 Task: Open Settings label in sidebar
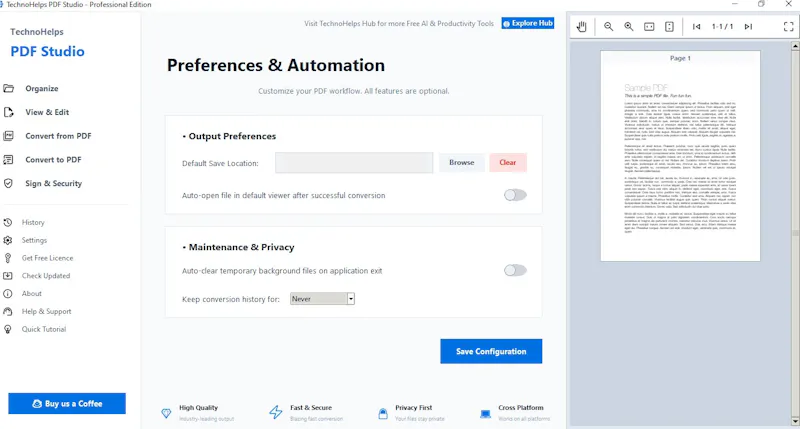point(34,240)
